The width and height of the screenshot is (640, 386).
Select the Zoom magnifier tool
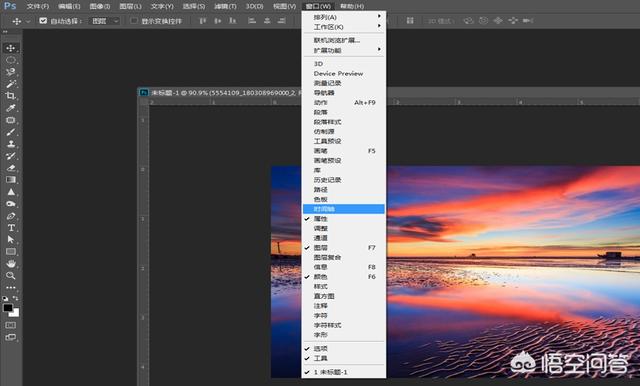coord(11,276)
